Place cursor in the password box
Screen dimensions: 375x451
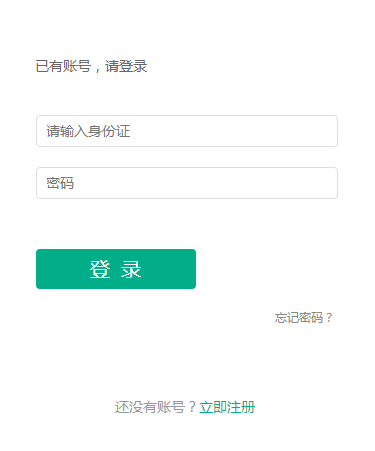coord(187,183)
